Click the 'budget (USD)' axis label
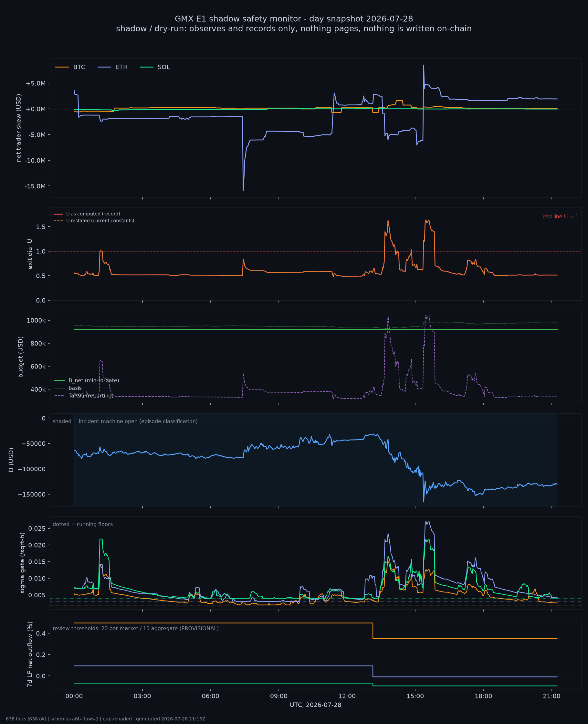Image resolution: width=588 pixels, height=724 pixels. [20, 357]
